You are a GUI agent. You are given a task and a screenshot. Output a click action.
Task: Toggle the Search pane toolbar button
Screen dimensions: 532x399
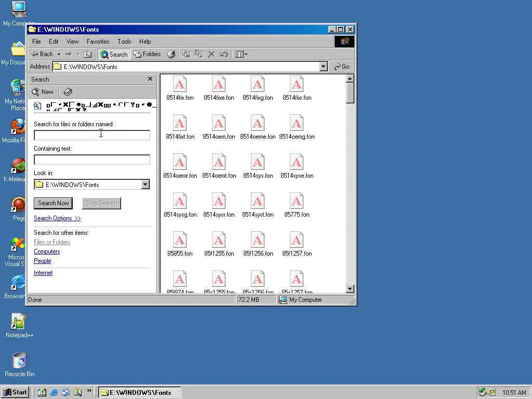114,54
